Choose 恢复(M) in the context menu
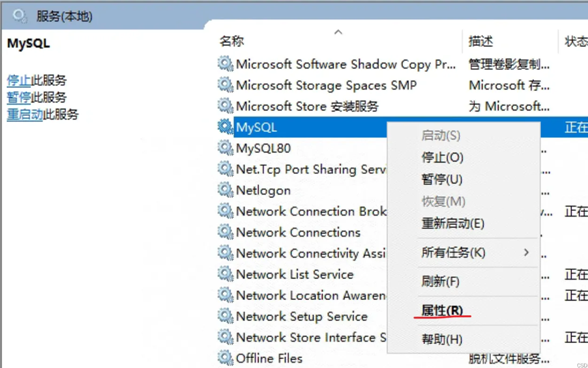The width and height of the screenshot is (588, 368). [443, 201]
